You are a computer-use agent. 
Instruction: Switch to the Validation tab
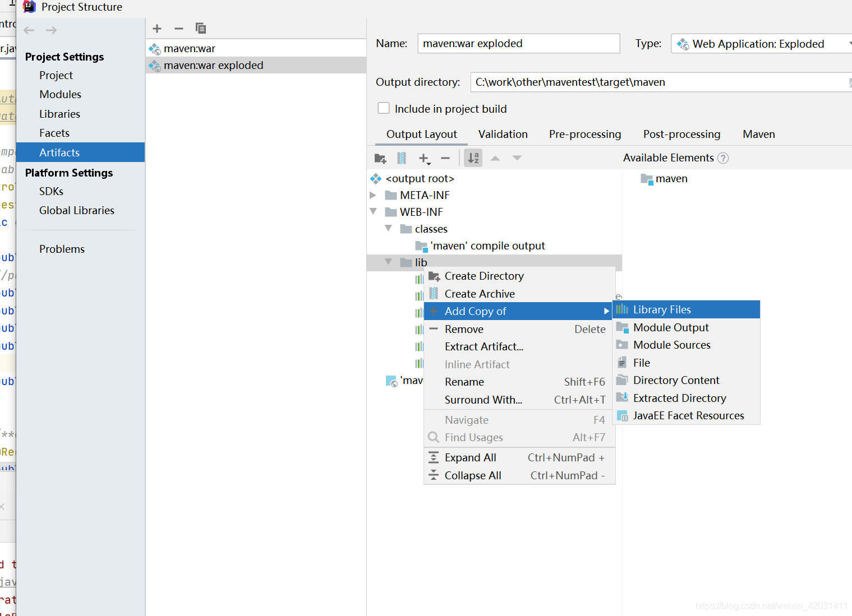[503, 135]
